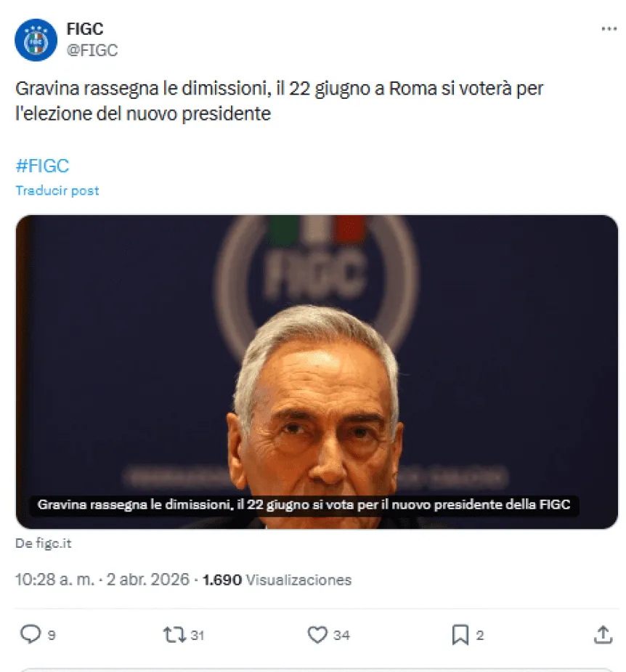Open the FIGC display name profile link
The width and height of the screenshot is (626, 672).
click(x=84, y=30)
